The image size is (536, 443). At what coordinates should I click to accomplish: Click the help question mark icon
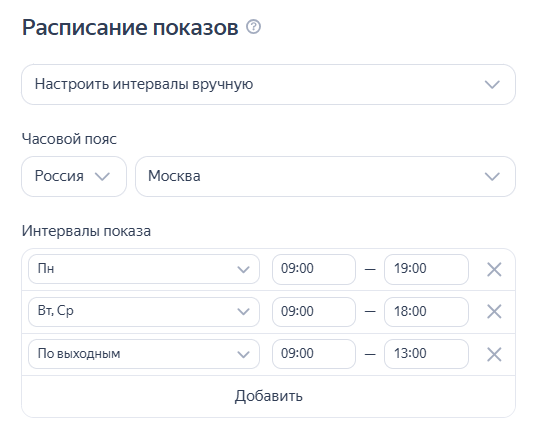click(254, 27)
